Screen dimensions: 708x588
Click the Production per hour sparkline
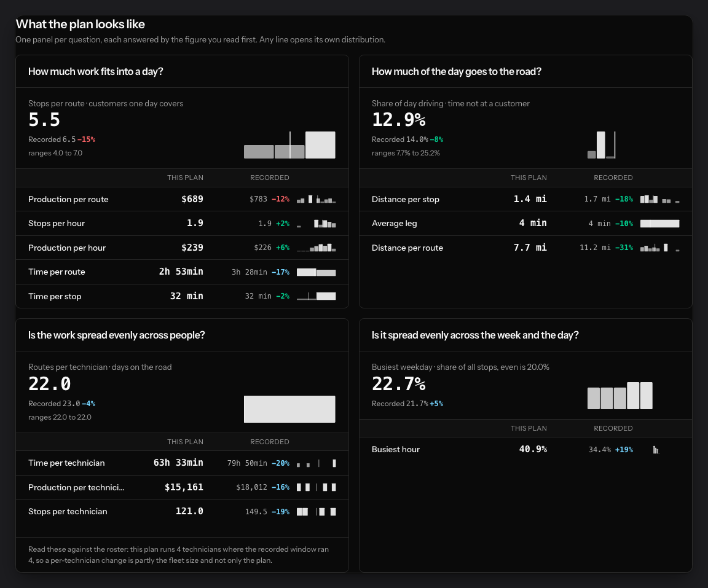pos(316,248)
